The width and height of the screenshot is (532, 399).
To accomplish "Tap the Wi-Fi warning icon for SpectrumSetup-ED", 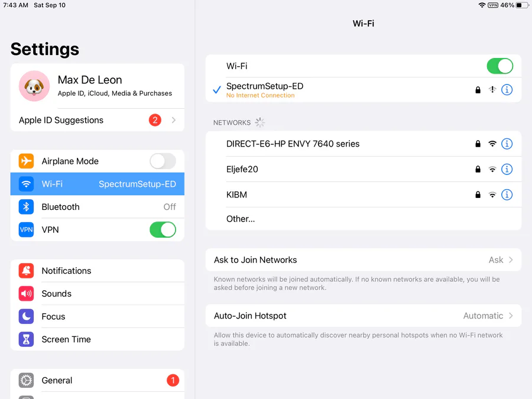I will click(492, 90).
